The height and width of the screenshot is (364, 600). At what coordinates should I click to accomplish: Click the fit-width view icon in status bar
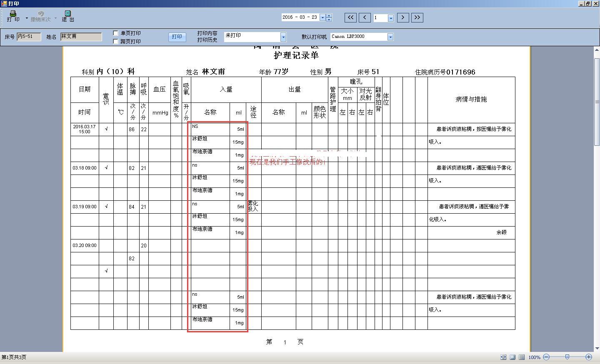tap(503, 357)
